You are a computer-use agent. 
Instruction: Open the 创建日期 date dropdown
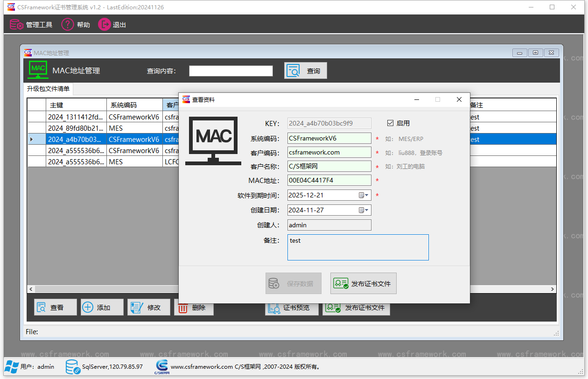364,210
